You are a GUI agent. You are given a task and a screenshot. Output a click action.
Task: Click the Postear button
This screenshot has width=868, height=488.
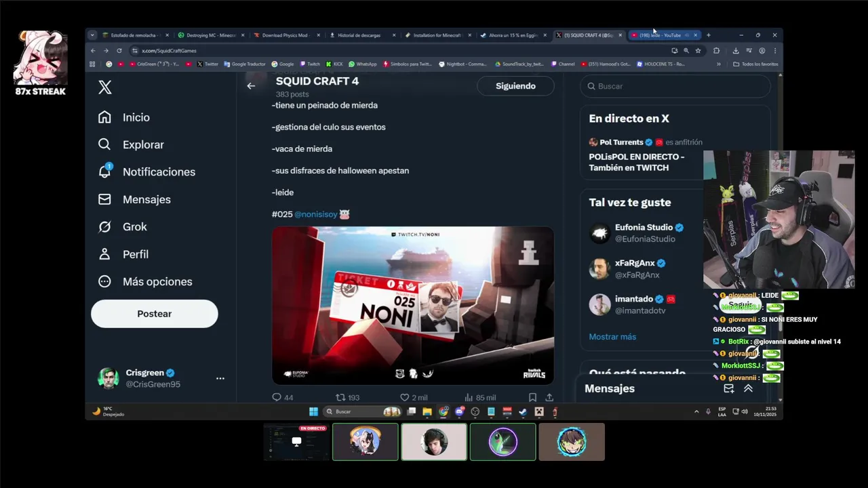(155, 314)
